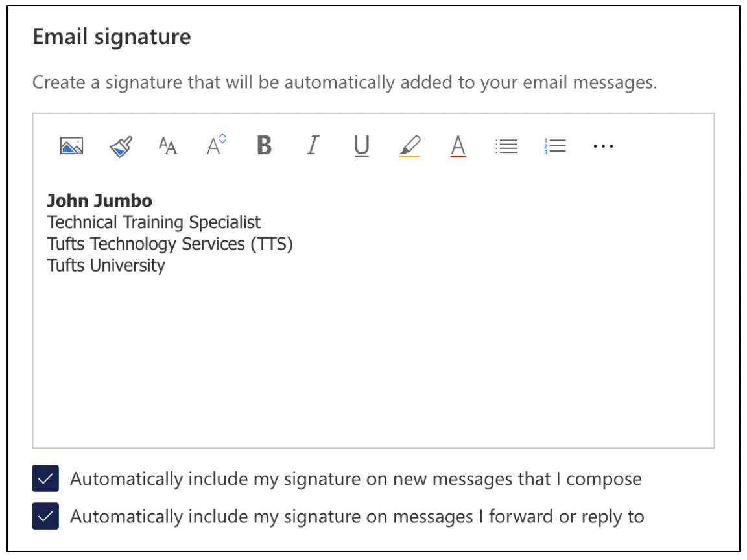Toggle underline formatting
Image resolution: width=747 pixels, height=560 pixels.
[x=362, y=146]
